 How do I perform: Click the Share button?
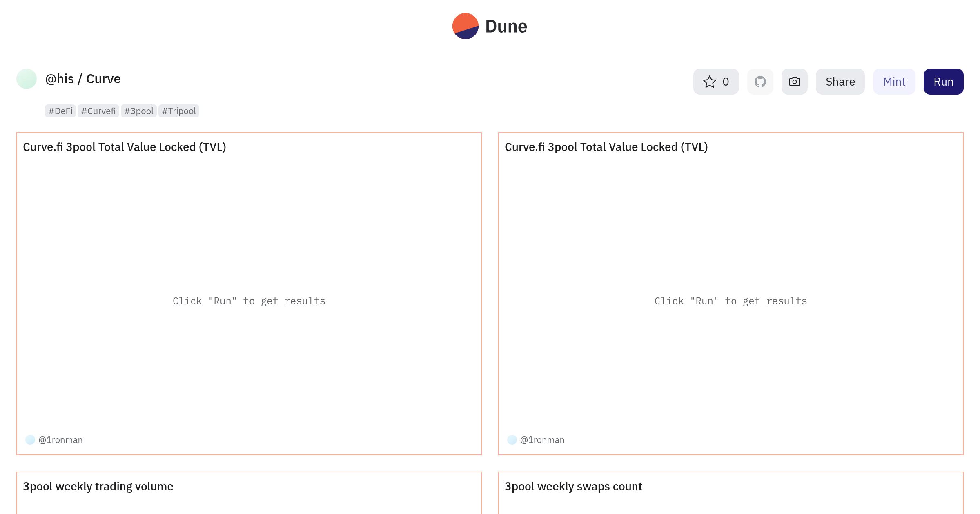pyautogui.click(x=840, y=82)
